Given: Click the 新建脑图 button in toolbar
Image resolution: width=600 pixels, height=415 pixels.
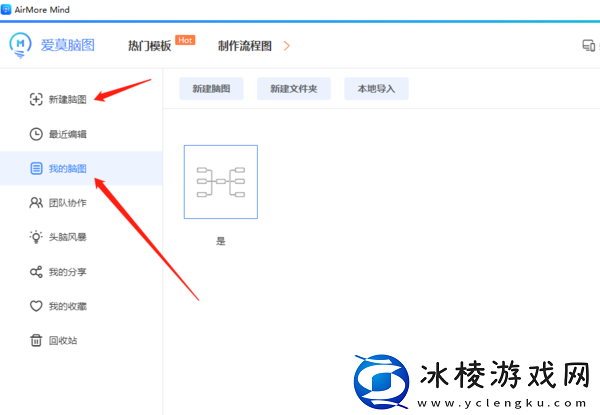Looking at the screenshot, I should pyautogui.click(x=211, y=89).
